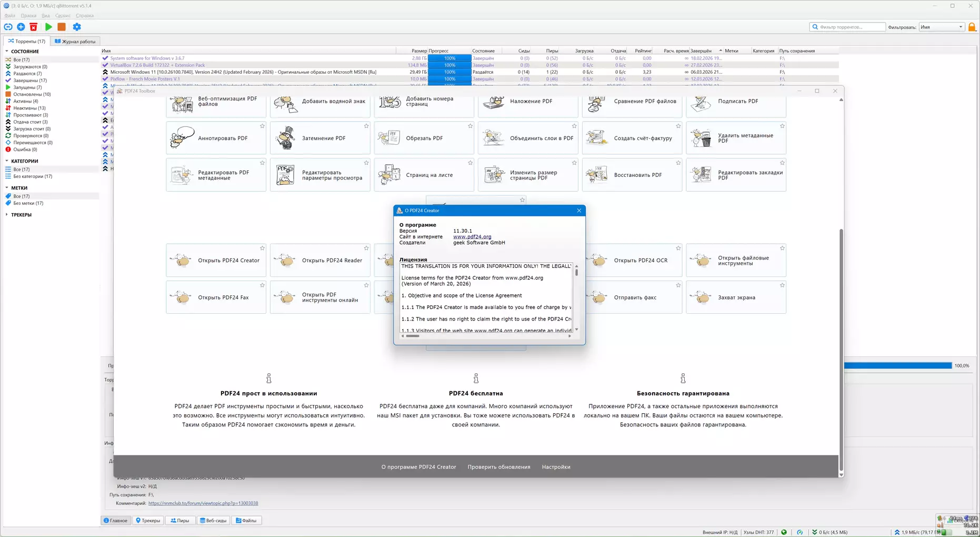Click the add torrent link icon
Screen dimensions: 980x537
click(x=8, y=27)
